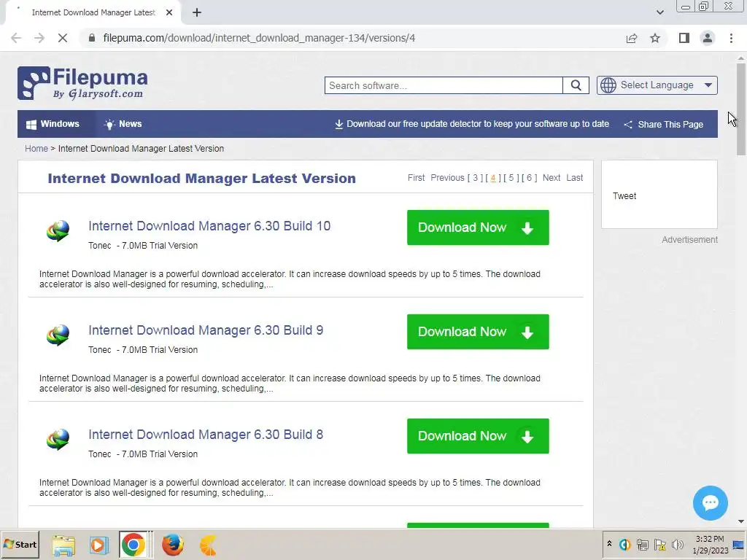Open the Select Language dropdown
Viewport: 747px width, 560px height.
click(657, 86)
